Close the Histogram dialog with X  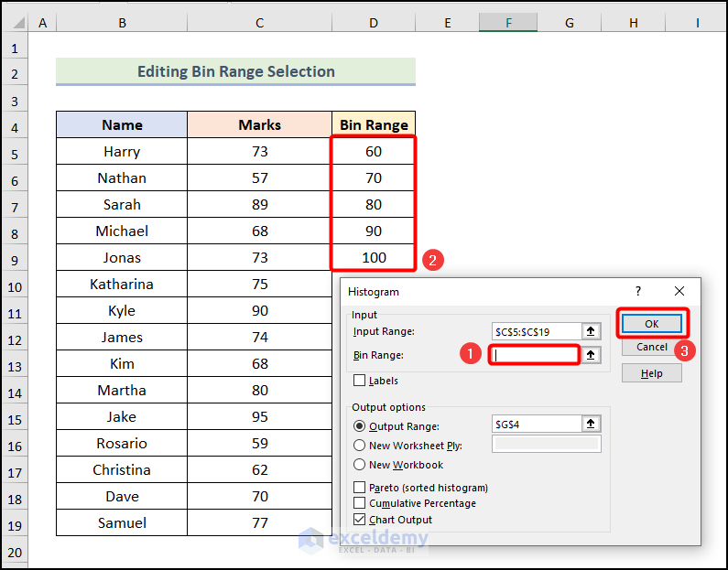pyautogui.click(x=679, y=291)
